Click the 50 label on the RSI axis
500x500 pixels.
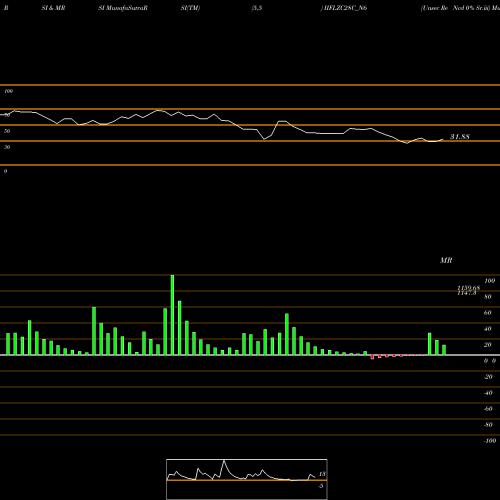[x=7, y=131]
